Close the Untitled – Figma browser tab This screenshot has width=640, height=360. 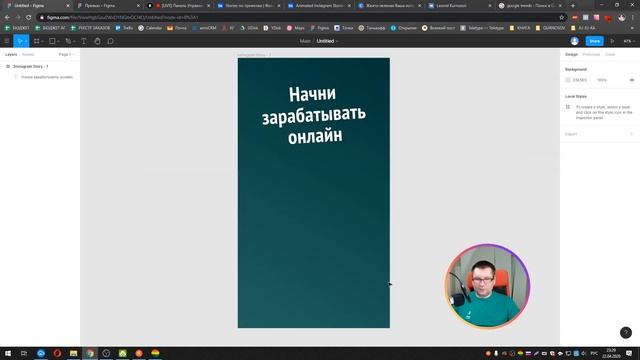tap(68, 6)
